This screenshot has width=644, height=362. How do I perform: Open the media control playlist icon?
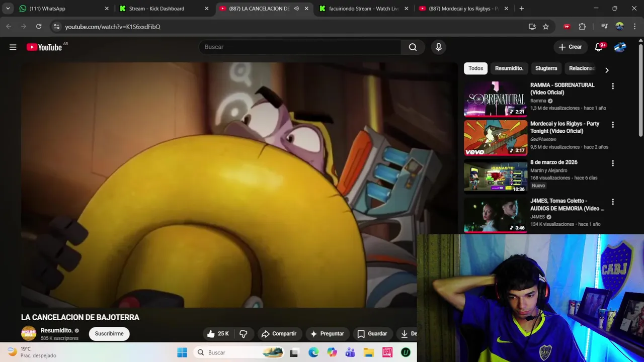(604, 27)
